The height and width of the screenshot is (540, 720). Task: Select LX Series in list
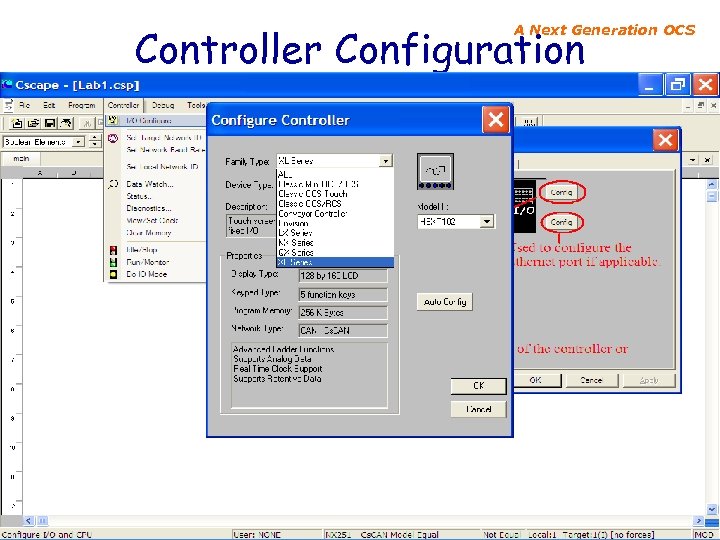[335, 233]
